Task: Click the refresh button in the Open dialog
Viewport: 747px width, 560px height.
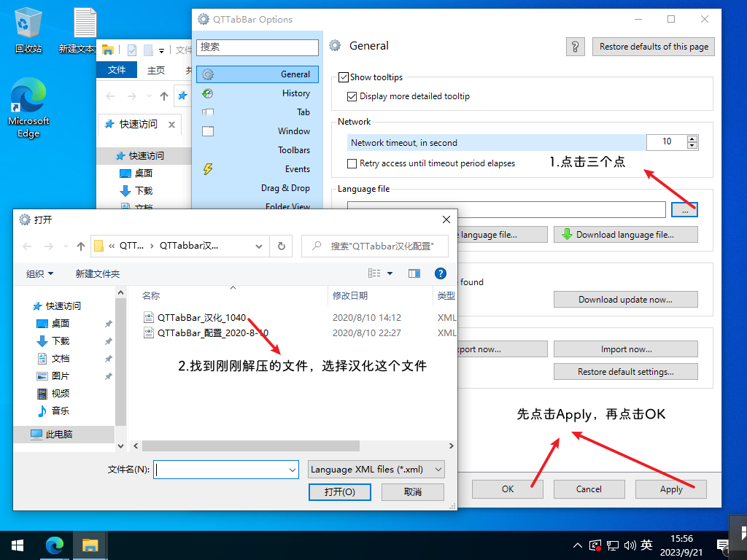Action: coord(281,246)
